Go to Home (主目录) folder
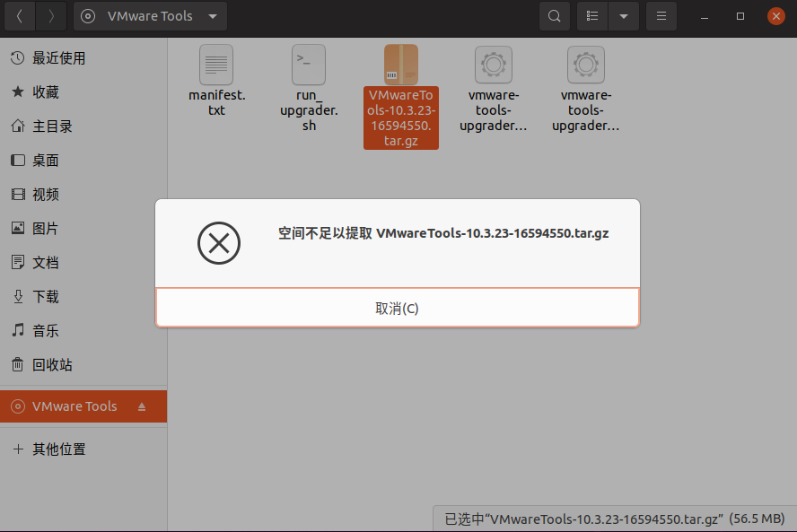 point(83,126)
